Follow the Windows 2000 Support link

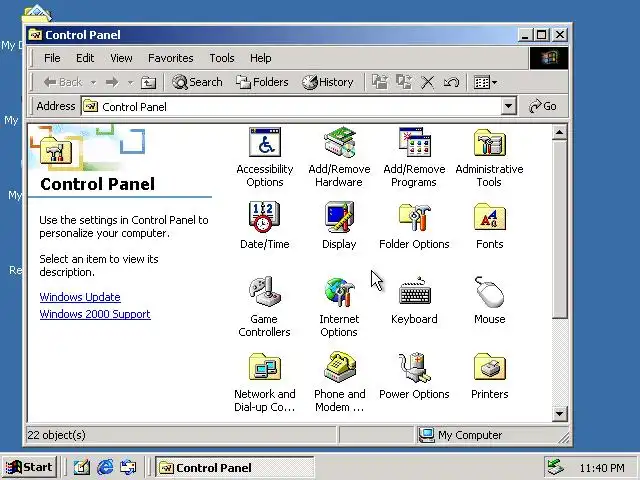95,314
